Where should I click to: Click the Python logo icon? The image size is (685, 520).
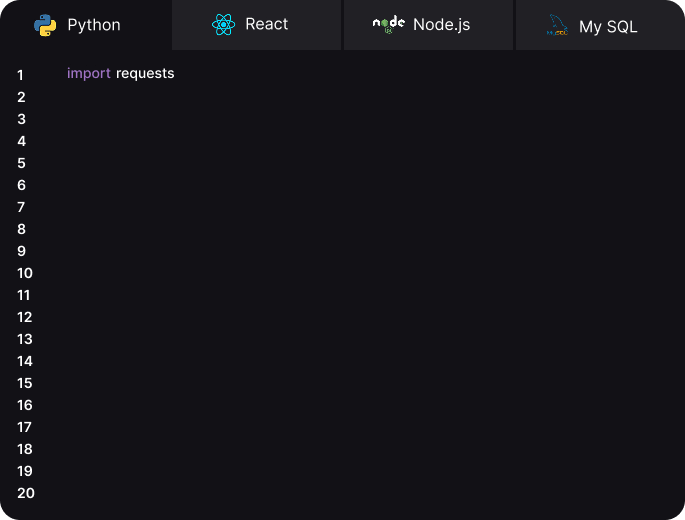point(45,25)
